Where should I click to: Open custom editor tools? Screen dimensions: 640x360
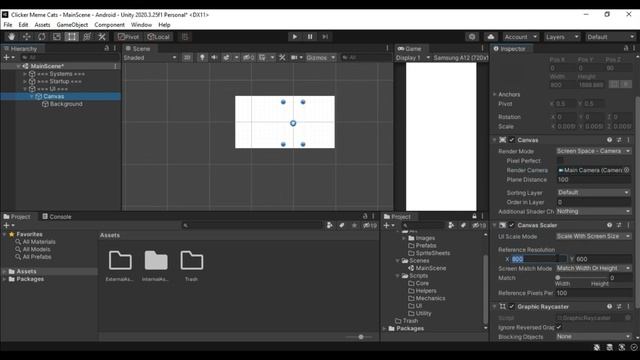click(102, 37)
